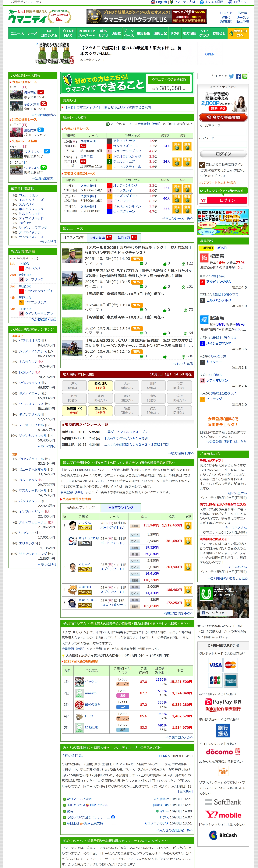Image resolution: width=258 pixels, height=868 pixels.
Task: Expand more 4歳以上 prize ranking entries
Action: click(47, 446)
